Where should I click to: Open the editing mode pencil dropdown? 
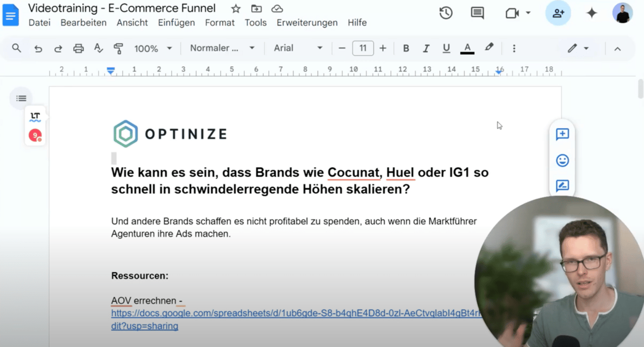pos(578,48)
